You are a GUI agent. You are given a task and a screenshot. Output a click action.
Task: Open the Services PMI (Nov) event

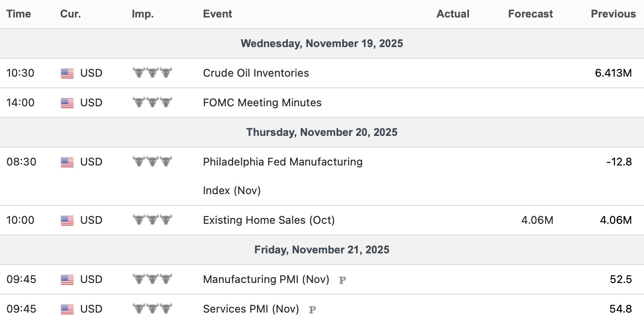coord(251,309)
